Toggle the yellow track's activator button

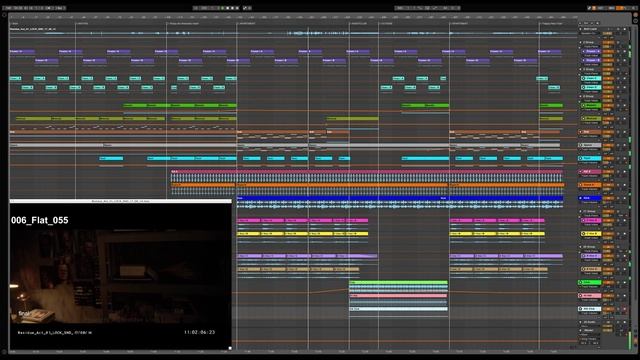click(608, 233)
